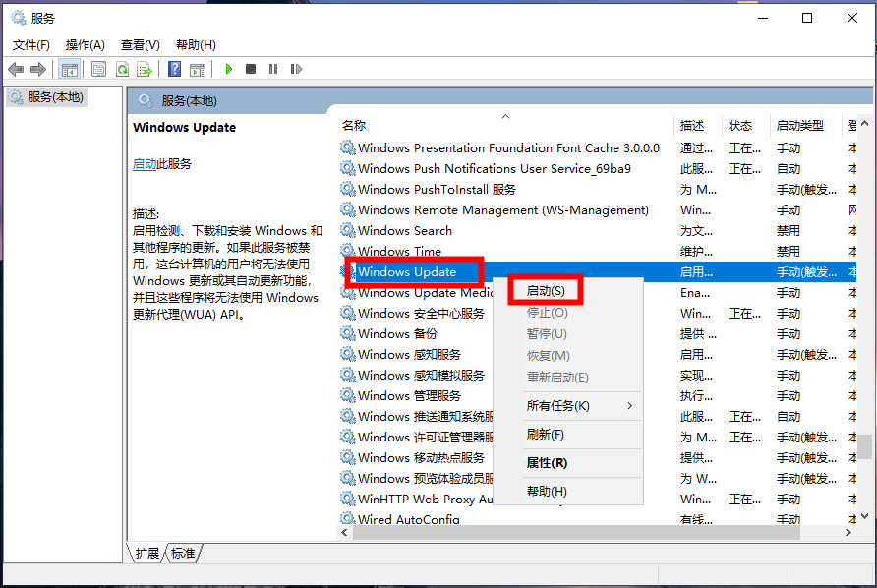The width and height of the screenshot is (877, 588).
Task: Choose 启动(S) in the context menu
Action: tap(546, 291)
